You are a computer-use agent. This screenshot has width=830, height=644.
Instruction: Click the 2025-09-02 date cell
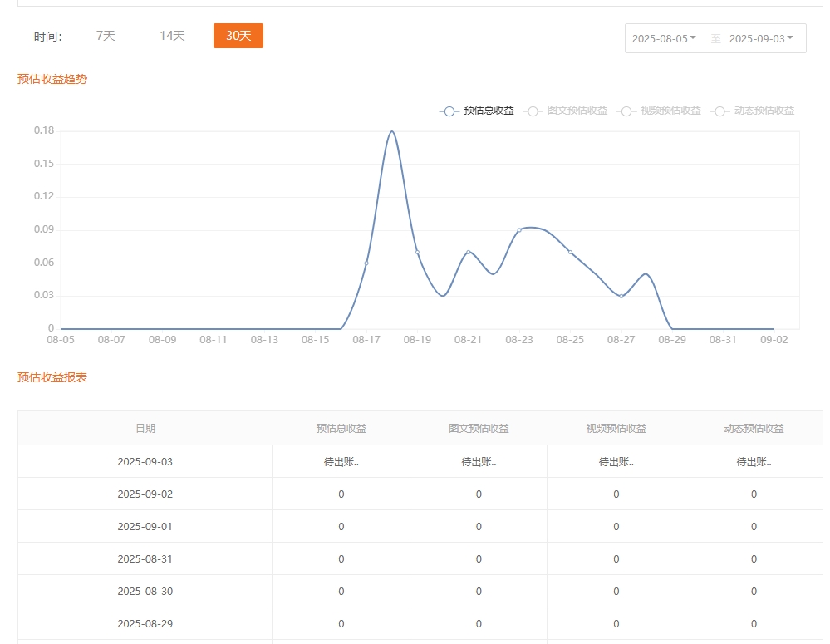145,494
